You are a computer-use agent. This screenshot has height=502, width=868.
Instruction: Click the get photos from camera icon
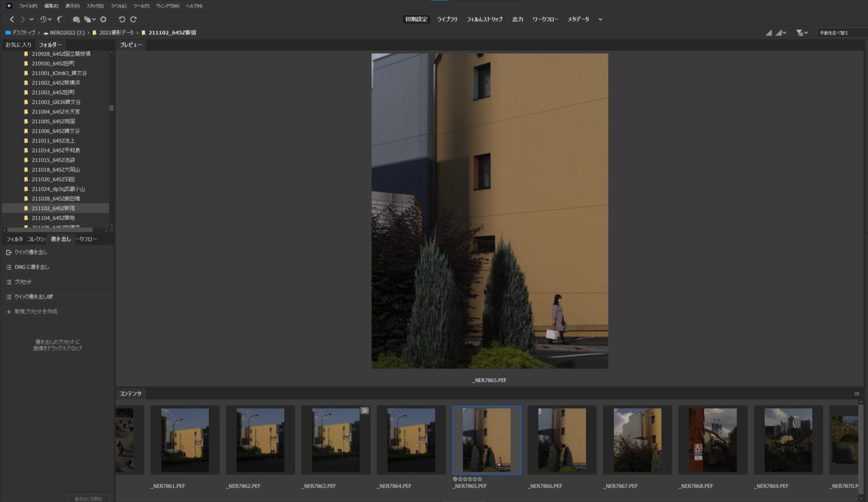(76, 19)
